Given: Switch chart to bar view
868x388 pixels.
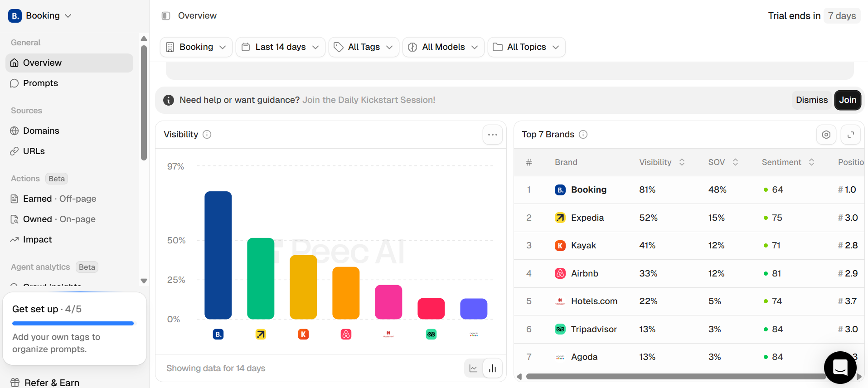Looking at the screenshot, I should click(x=493, y=368).
